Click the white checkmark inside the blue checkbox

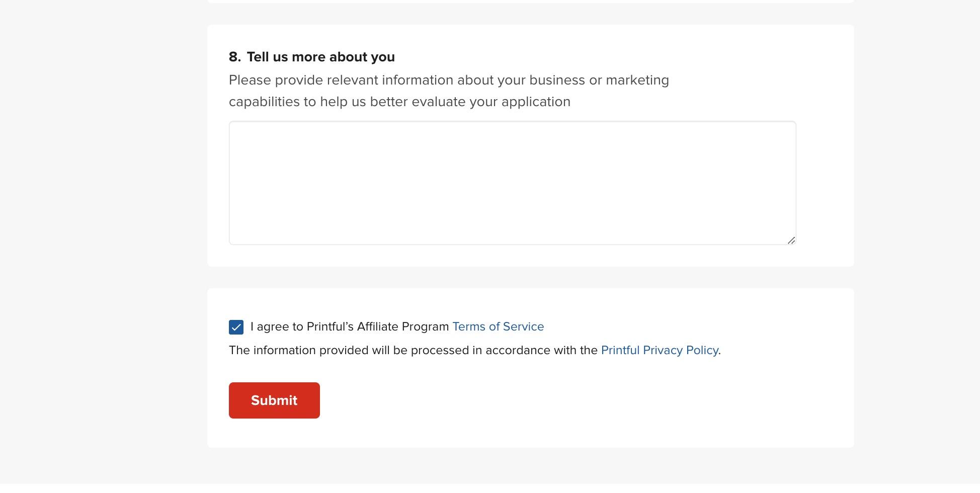pyautogui.click(x=236, y=327)
